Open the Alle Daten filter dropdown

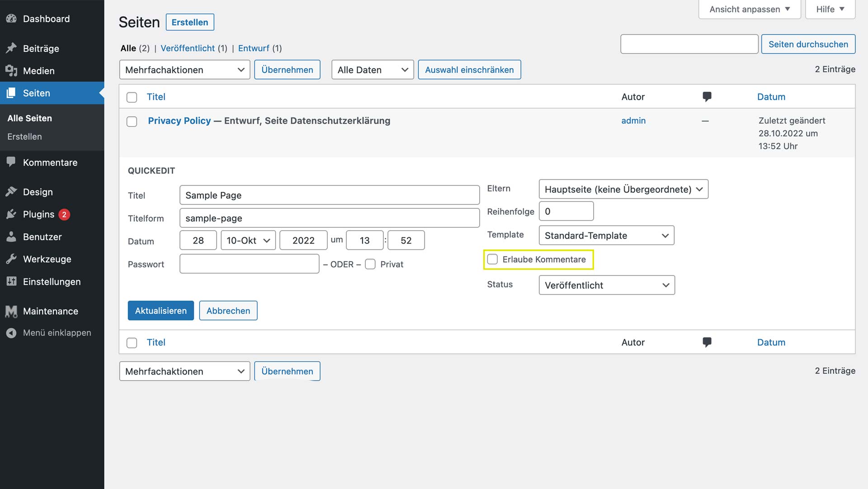coord(373,70)
